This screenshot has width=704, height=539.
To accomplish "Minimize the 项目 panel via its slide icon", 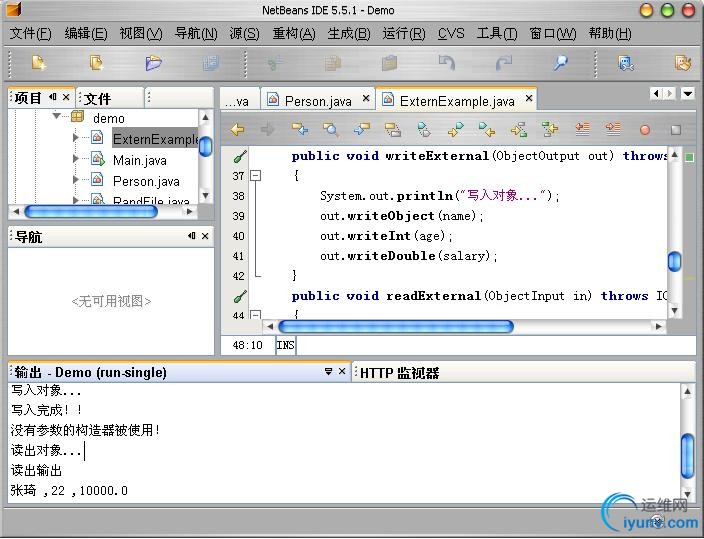I will (x=53, y=97).
